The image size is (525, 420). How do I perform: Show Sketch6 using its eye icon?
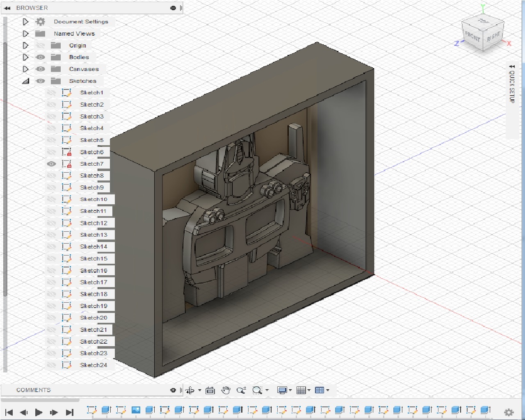[51, 152]
